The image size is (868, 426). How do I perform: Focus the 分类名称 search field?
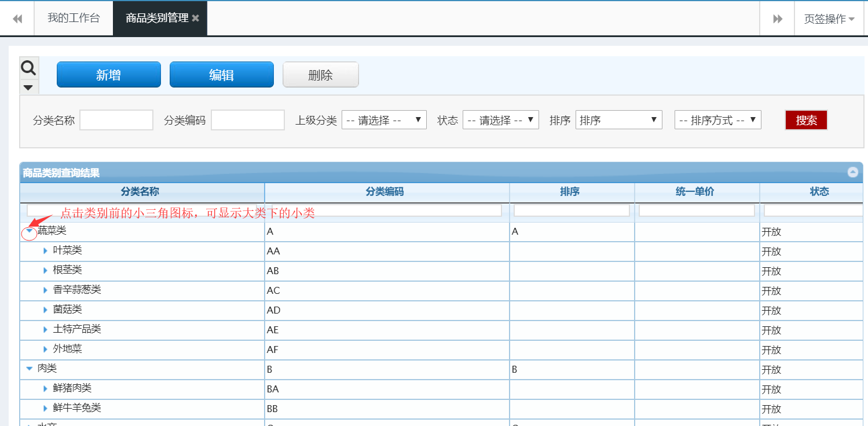pos(116,120)
